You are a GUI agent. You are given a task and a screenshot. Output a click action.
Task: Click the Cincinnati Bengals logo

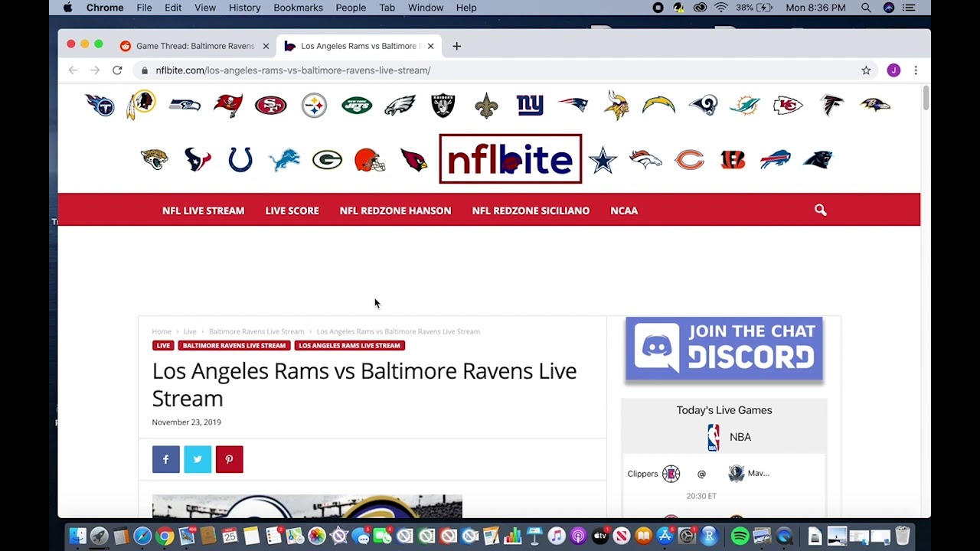coord(733,160)
